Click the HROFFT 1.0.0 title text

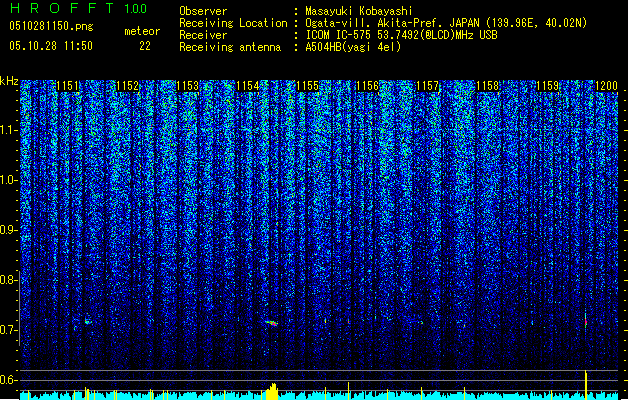coord(79,8)
